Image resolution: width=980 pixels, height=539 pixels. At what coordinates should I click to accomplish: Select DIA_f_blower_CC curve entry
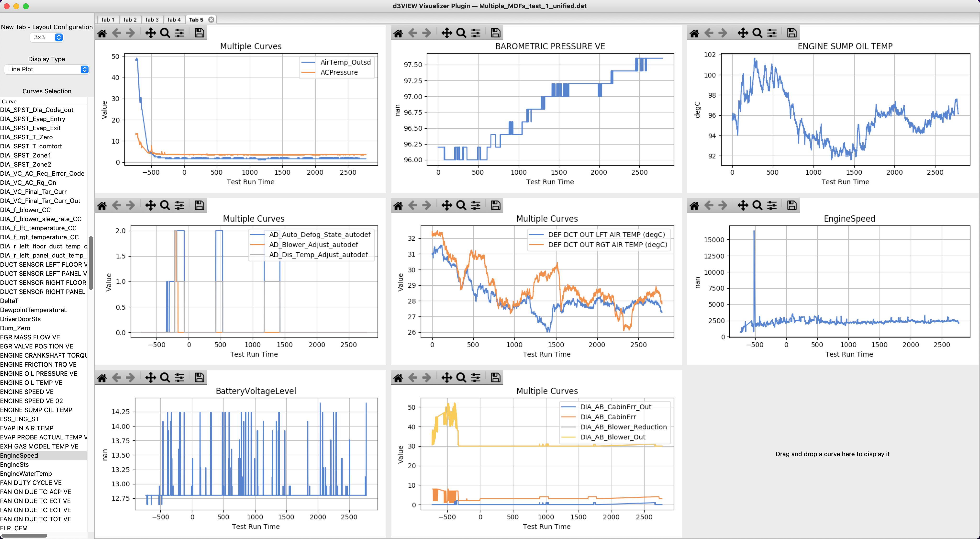click(x=43, y=210)
